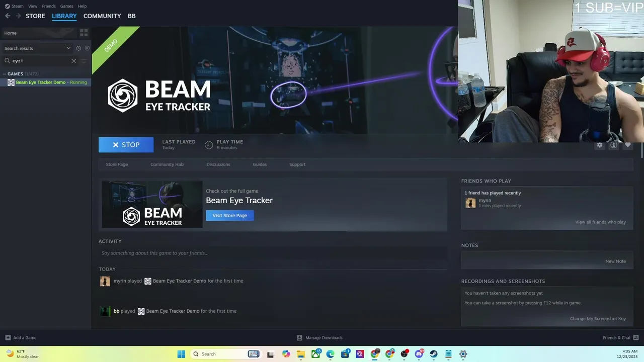644x362 pixels.
Task: Open the 'Search results' collection dropdown
Action: pyautogui.click(x=37, y=48)
